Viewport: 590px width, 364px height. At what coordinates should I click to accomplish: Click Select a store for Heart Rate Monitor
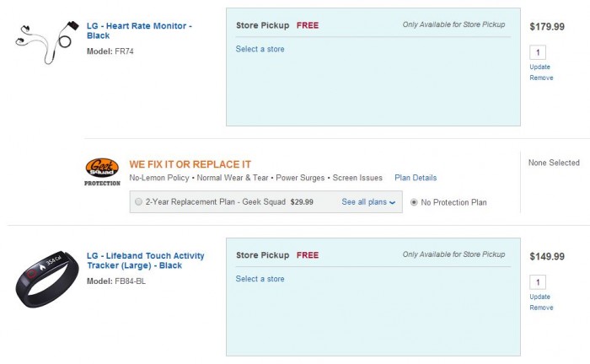pos(260,49)
